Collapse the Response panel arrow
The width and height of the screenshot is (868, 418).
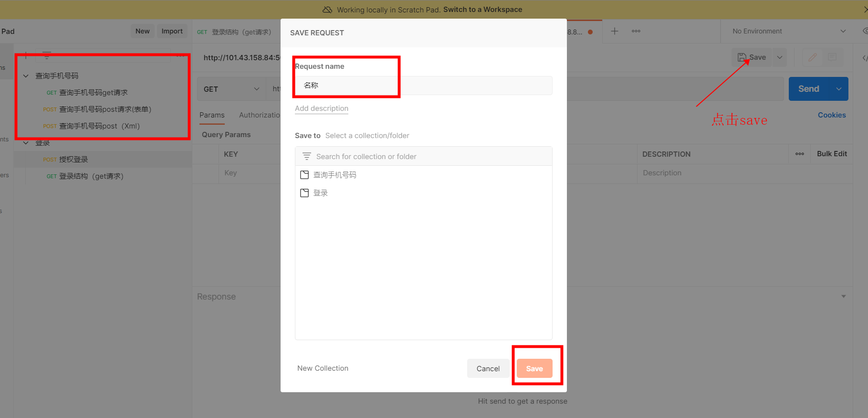coord(844,297)
